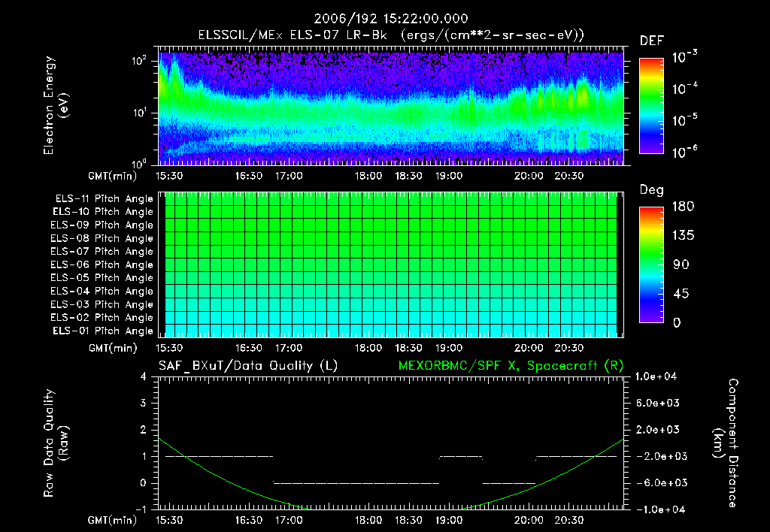Click the plot timestamp title 2006/192 15:22:00.000
This screenshot has height=532, width=770.
[391, 19]
